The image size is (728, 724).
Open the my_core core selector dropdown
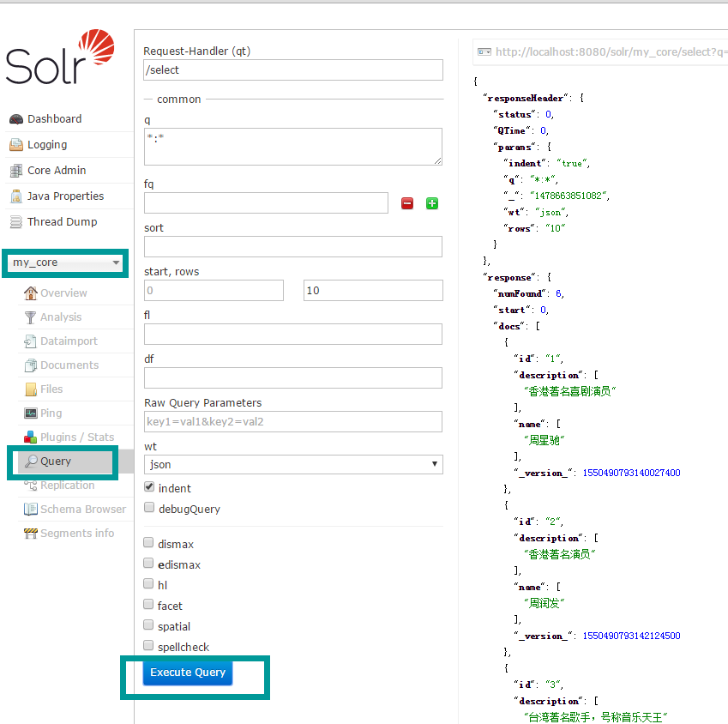(65, 262)
